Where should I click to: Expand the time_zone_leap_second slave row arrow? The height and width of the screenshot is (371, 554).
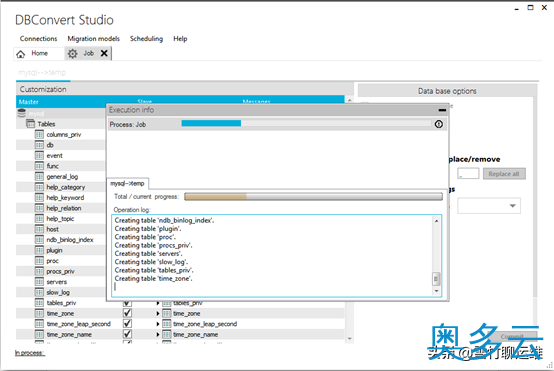[x=158, y=324]
